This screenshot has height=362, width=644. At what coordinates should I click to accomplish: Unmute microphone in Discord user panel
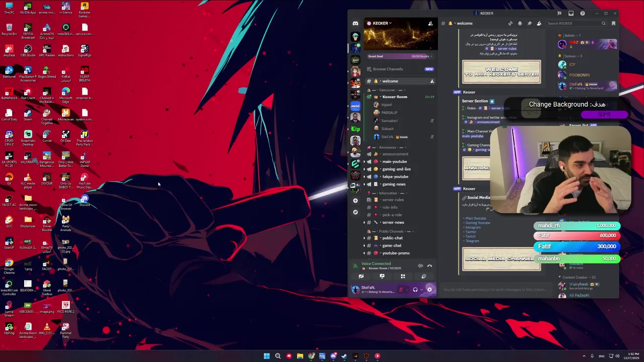pos(401,290)
